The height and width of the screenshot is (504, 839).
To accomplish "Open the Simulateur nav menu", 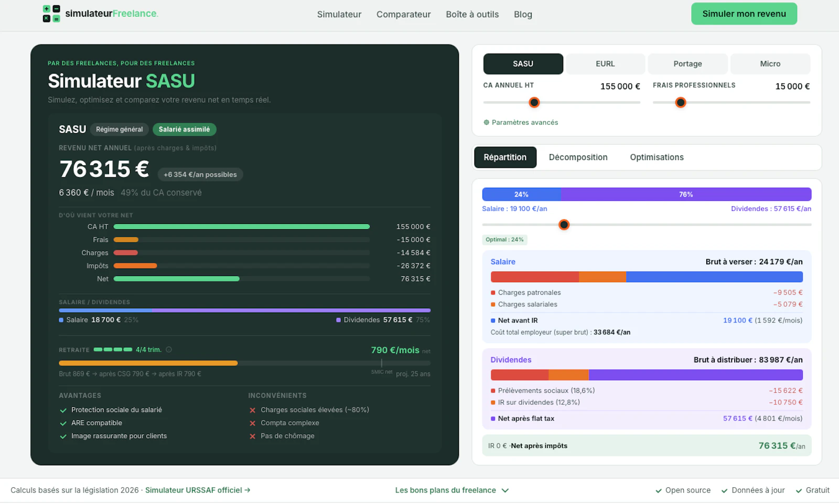I will pos(339,14).
